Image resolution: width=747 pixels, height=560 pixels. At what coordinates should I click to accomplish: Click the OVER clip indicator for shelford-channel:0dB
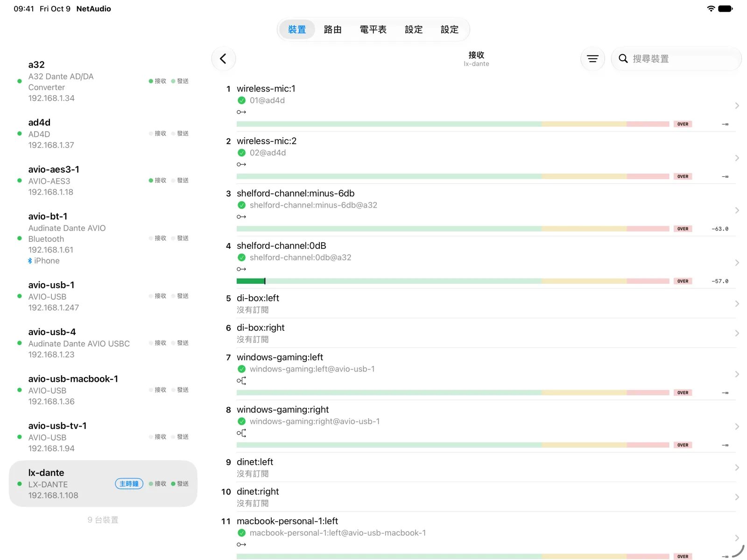click(683, 281)
